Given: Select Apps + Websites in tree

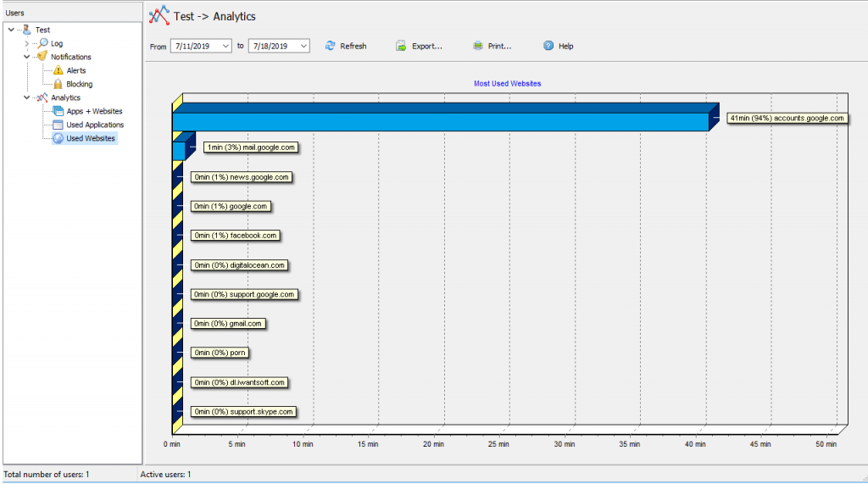Looking at the screenshot, I should coord(94,111).
